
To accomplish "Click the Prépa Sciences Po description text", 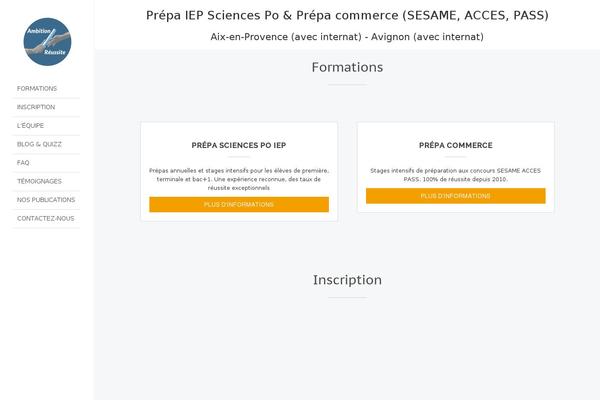I will (x=239, y=179).
